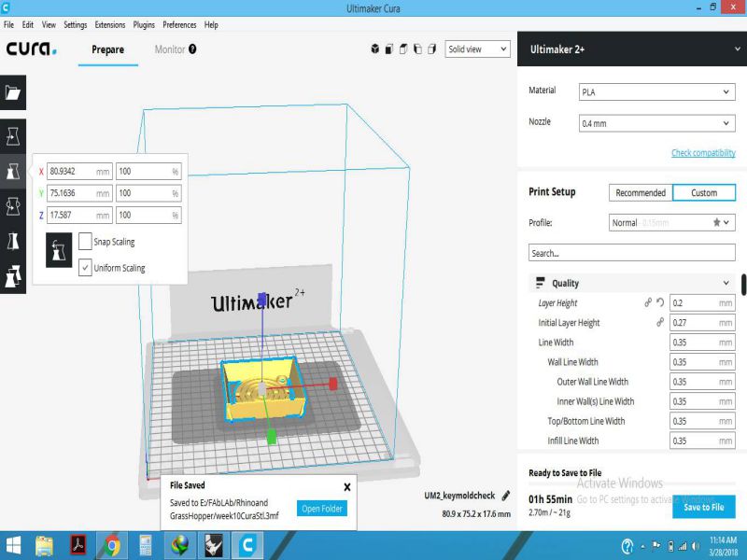Click the Initial Layer Height value field
The image size is (747, 560).
(702, 322)
